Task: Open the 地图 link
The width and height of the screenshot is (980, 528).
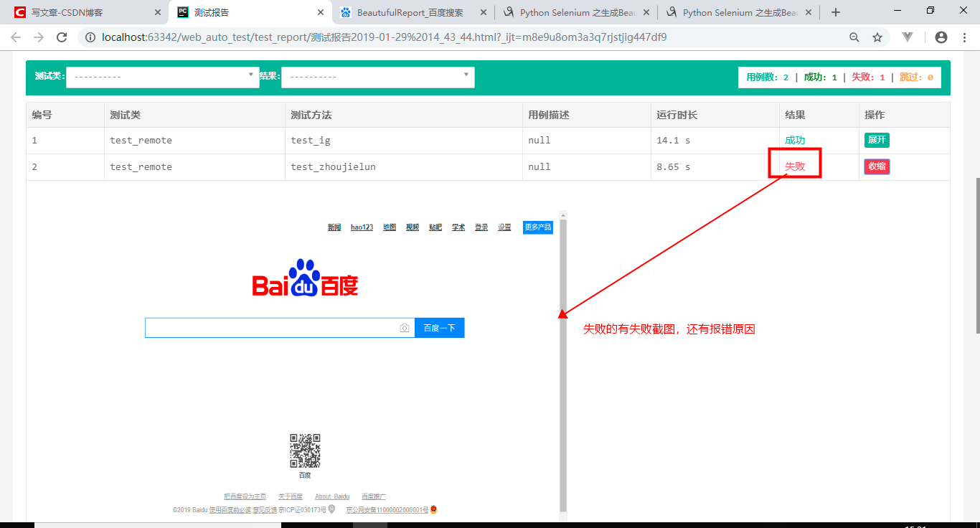Action: [390, 227]
